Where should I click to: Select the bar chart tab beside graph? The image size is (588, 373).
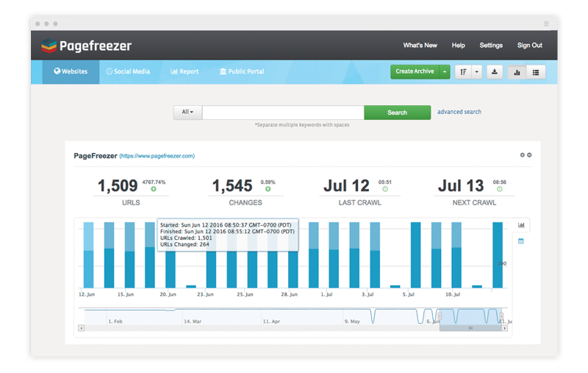click(521, 225)
